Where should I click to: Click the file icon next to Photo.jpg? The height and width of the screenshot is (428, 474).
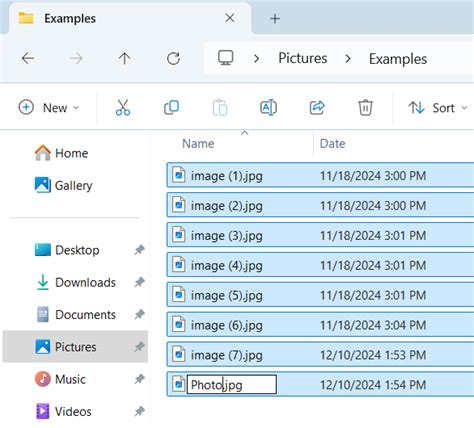pyautogui.click(x=179, y=384)
